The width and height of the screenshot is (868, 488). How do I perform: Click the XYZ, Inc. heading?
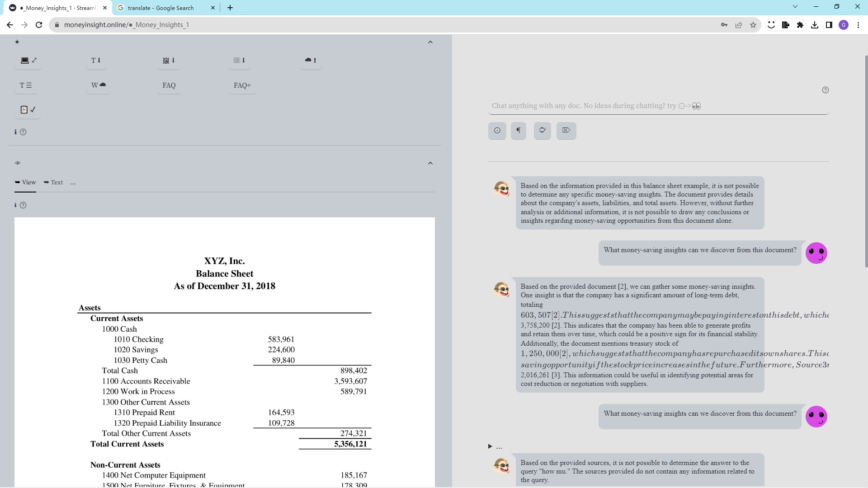225,261
